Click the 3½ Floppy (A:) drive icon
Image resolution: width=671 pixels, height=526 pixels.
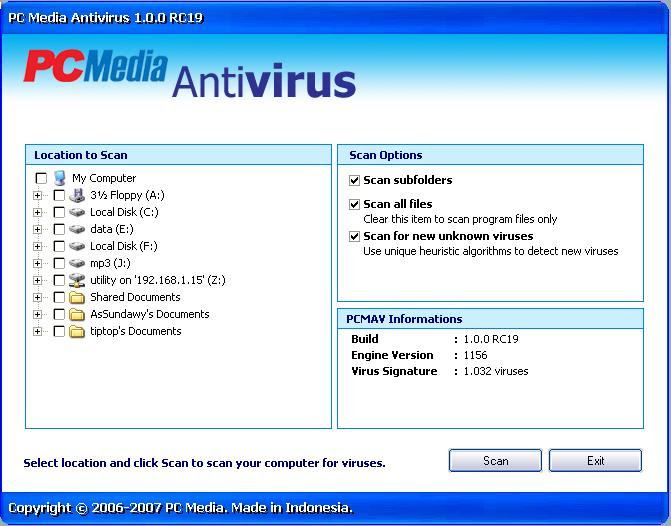point(77,195)
